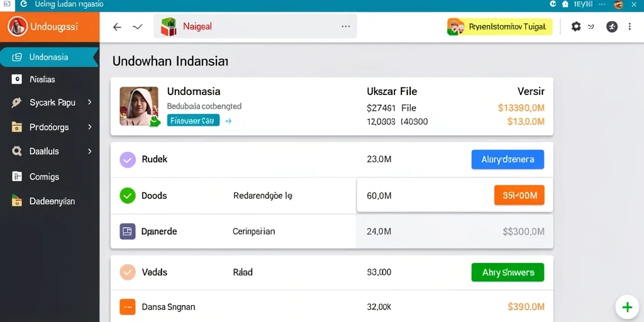
Task: Click the Prdotiorgs folder icon
Action: pos(17,127)
